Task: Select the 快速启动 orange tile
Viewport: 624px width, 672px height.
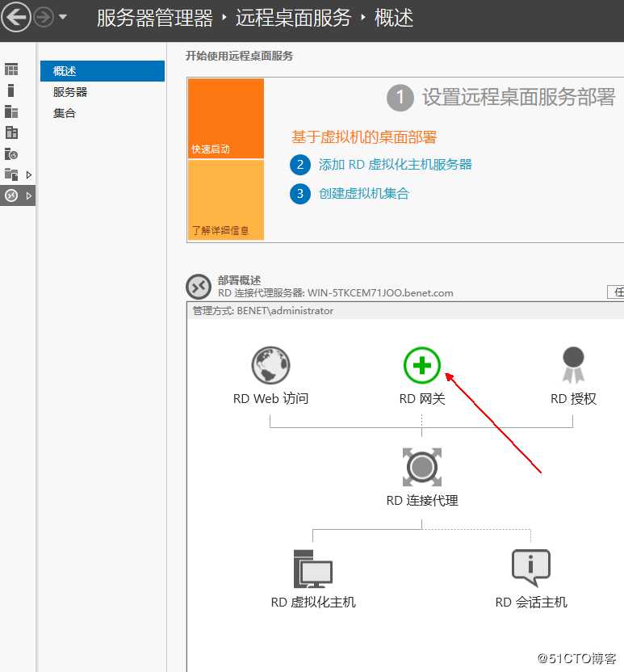Action: pos(226,119)
